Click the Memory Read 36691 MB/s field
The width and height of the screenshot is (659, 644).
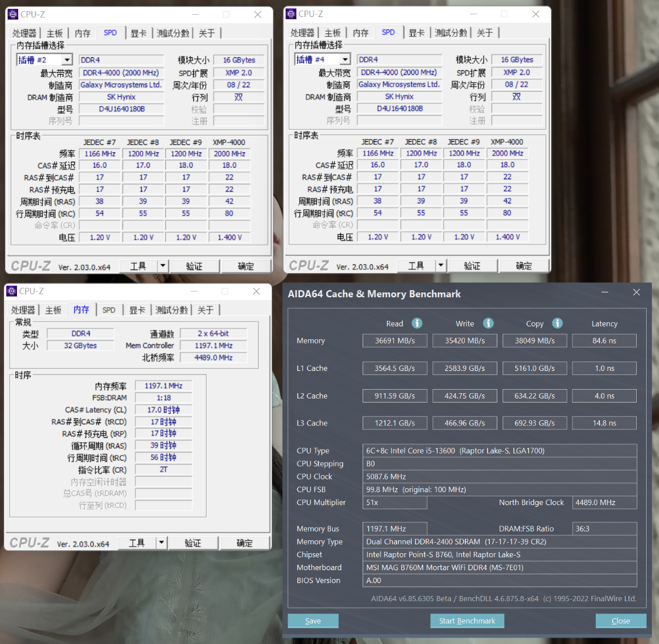[x=395, y=340]
